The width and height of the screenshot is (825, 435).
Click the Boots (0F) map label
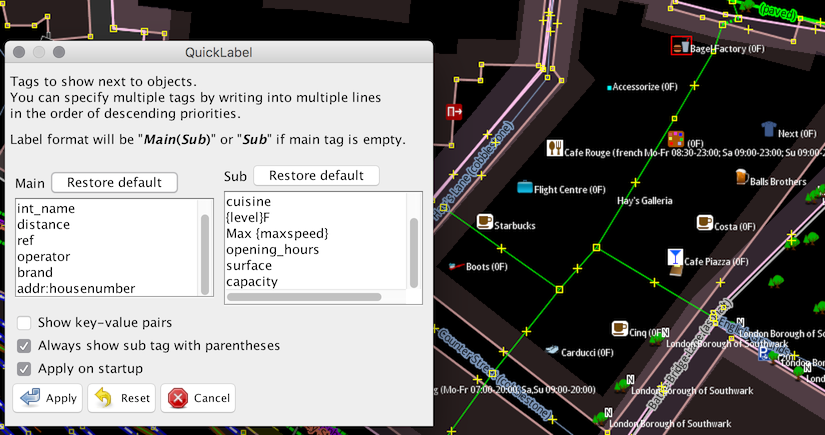[x=487, y=267]
